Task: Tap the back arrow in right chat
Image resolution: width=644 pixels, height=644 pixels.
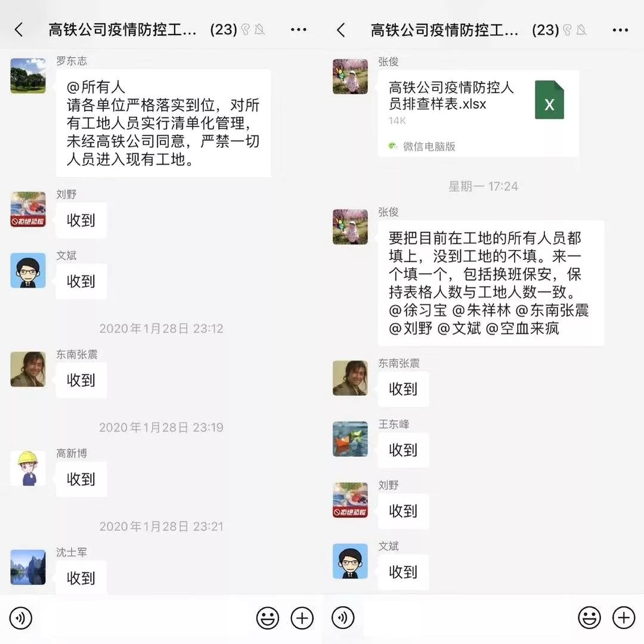Action: click(x=341, y=30)
